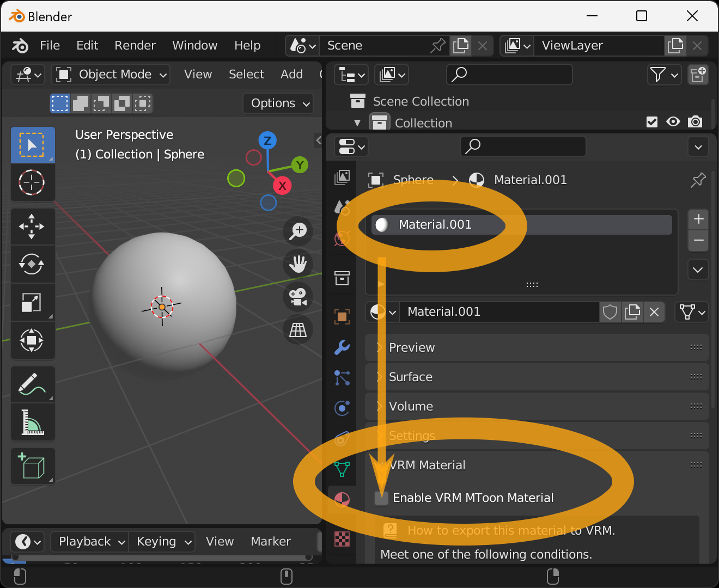Open the Window menu
Viewport: 719px width, 588px height.
(x=195, y=46)
